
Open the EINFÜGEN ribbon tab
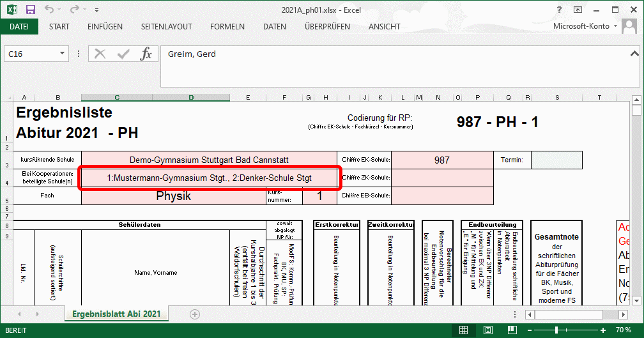(x=105, y=27)
